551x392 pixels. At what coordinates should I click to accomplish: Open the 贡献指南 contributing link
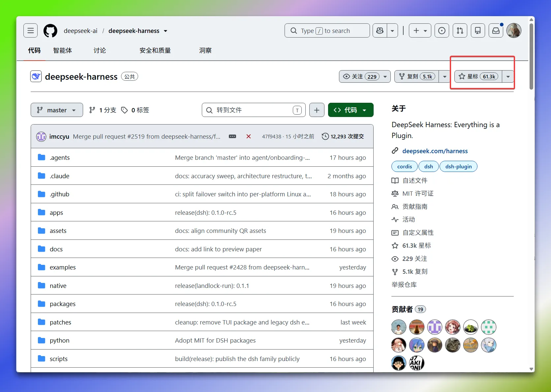410,207
